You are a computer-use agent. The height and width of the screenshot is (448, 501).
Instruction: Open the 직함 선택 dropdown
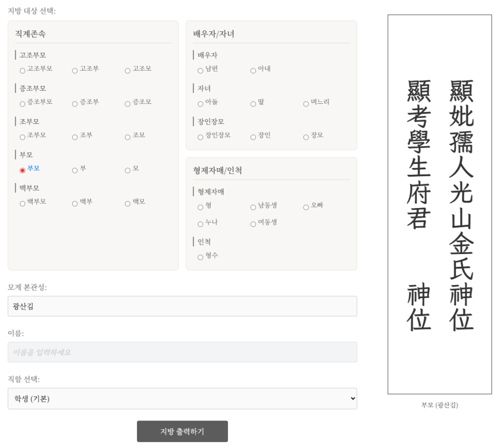coord(182,399)
